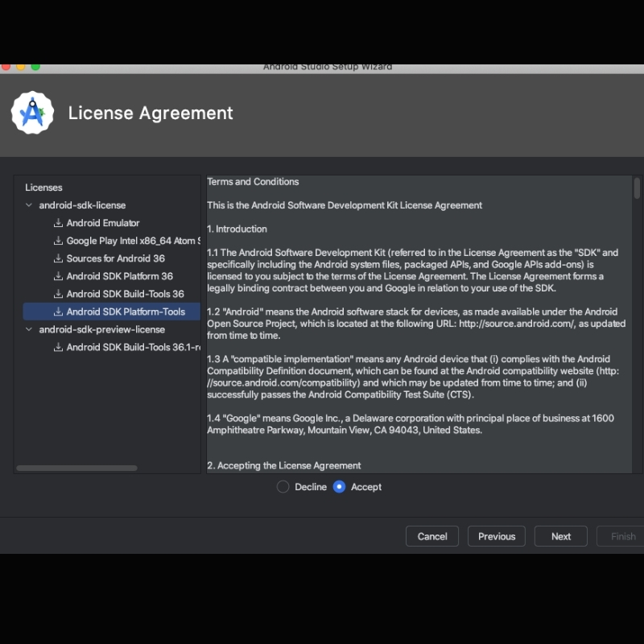
Task: Click the Licenses header label
Action: pos(43,188)
